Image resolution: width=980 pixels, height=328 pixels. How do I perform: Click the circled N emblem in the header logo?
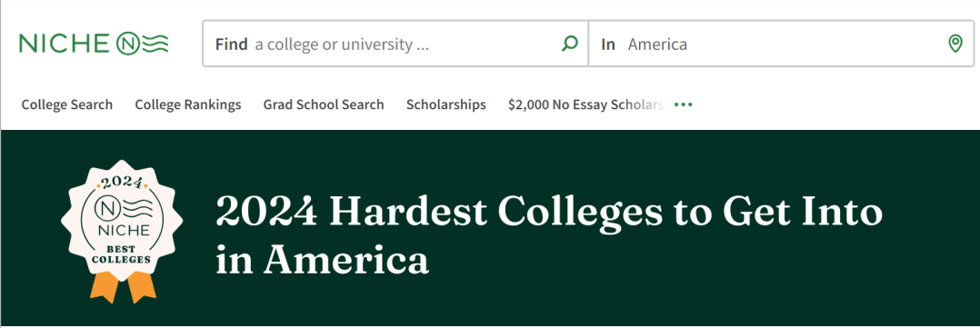(127, 43)
